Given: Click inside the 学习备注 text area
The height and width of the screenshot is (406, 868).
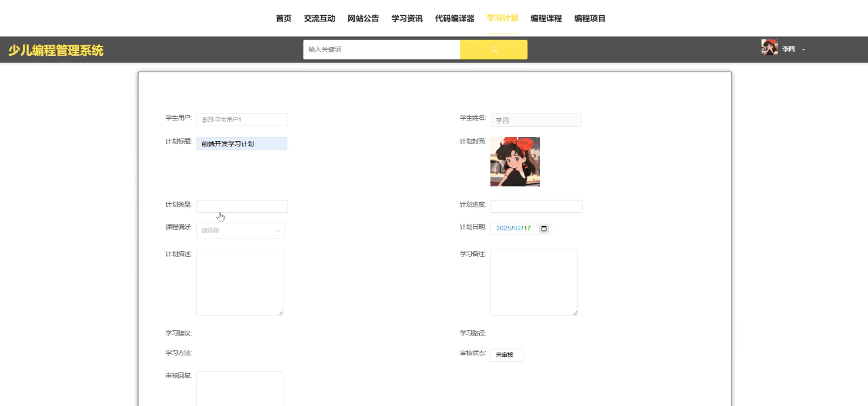Looking at the screenshot, I should [534, 283].
